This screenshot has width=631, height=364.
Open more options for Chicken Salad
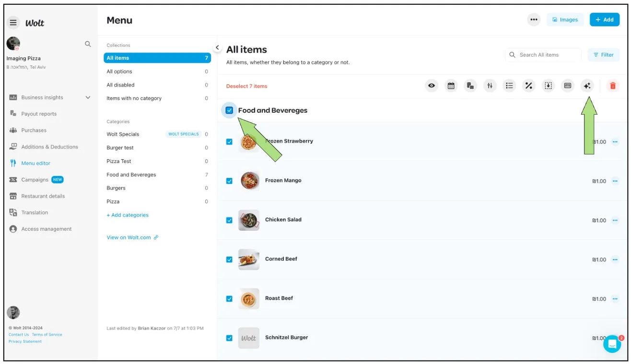pos(615,220)
